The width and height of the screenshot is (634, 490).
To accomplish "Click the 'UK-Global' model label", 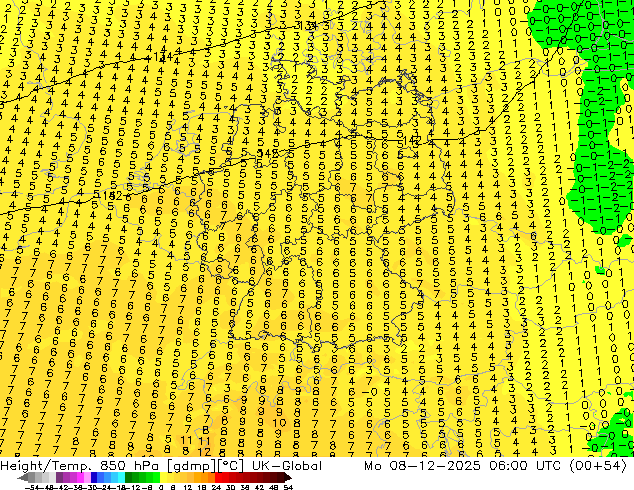I will 287,466.
